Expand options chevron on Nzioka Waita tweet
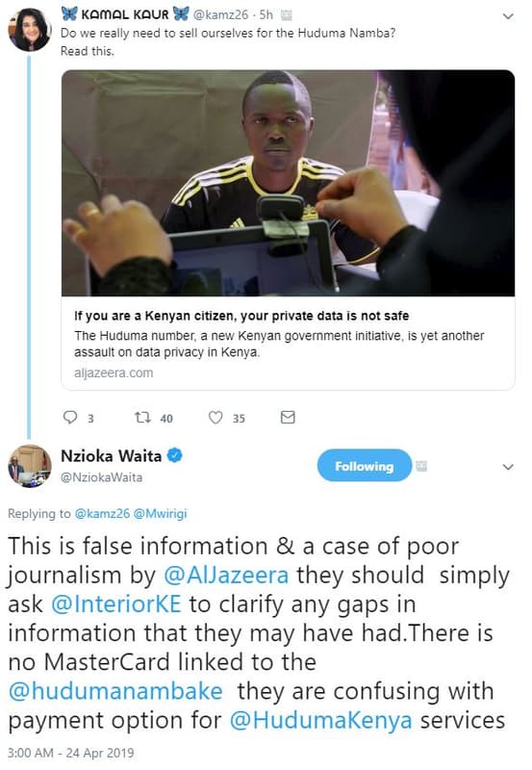Image resolution: width=532 pixels, height=770 pixels. point(509,467)
